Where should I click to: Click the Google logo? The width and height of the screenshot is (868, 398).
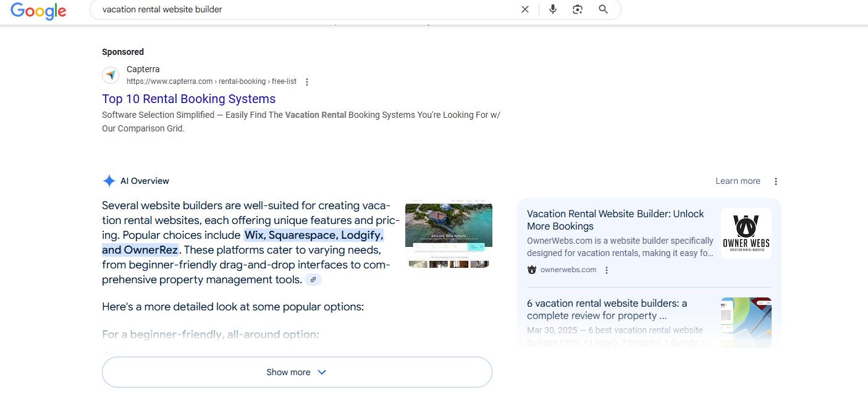[38, 10]
